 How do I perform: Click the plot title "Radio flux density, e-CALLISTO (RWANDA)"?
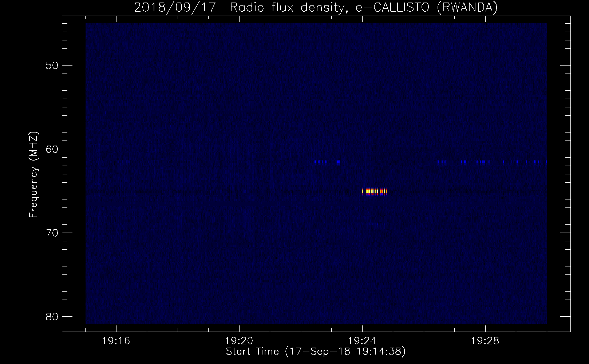(364, 7)
